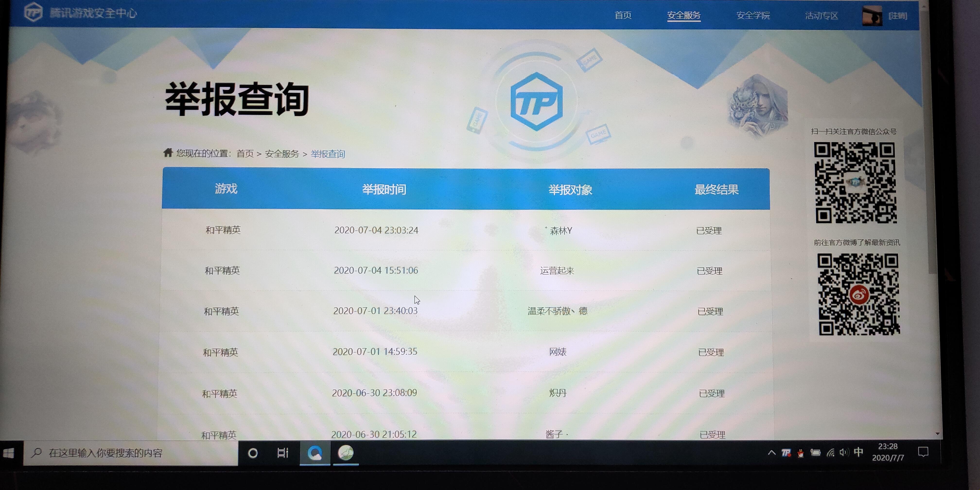Click the QQ penguin tray icon
Image resolution: width=980 pixels, height=490 pixels.
(801, 453)
